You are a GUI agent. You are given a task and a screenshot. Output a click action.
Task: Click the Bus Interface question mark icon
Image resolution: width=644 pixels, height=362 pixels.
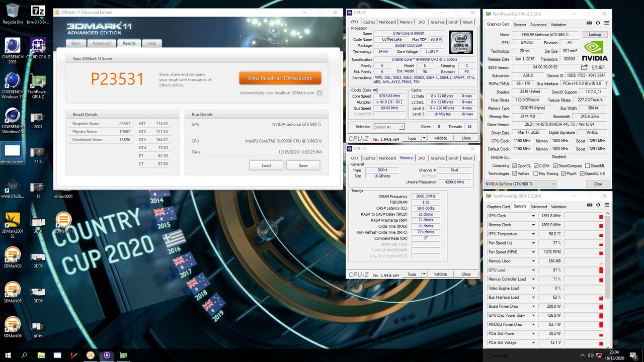tap(606, 83)
